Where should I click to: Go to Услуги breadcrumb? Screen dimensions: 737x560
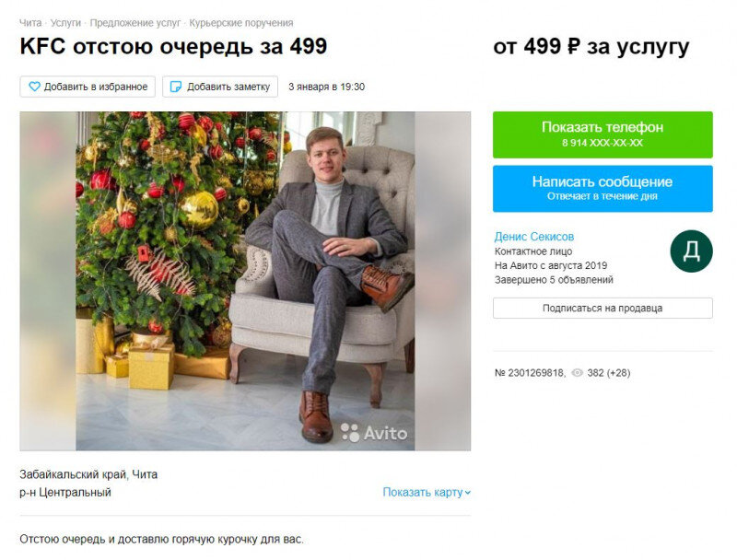click(x=65, y=23)
